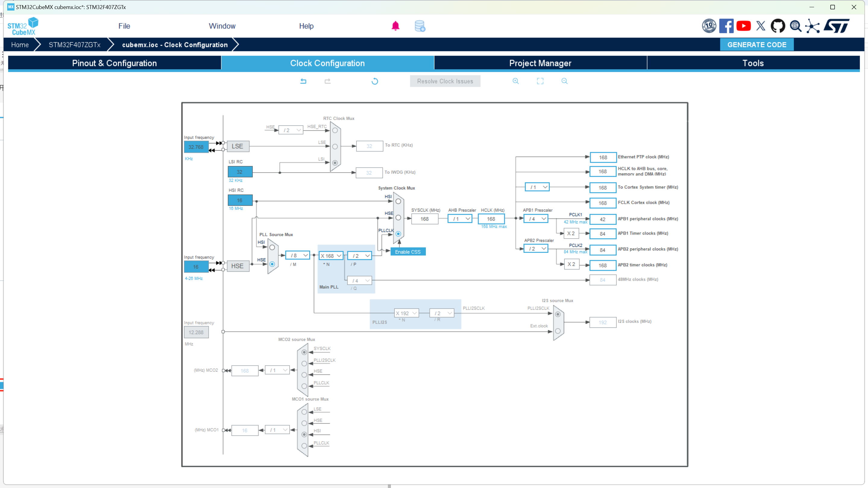Image resolution: width=868 pixels, height=488 pixels.
Task: Open the PLLI2S X 192 multiplier dropdown
Action: [407, 313]
